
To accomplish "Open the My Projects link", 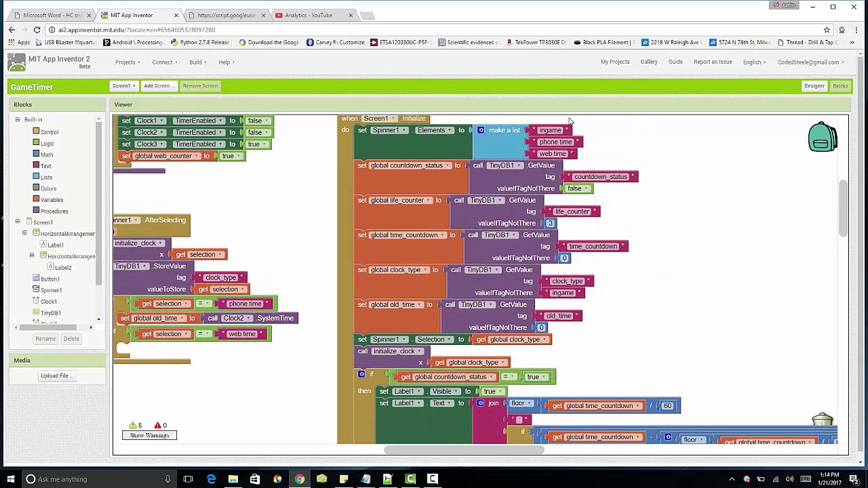I will [x=615, y=62].
